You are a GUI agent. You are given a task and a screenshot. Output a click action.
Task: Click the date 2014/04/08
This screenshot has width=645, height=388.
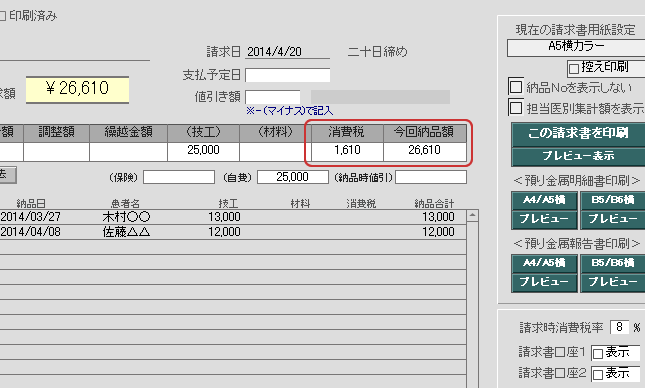(x=30, y=232)
